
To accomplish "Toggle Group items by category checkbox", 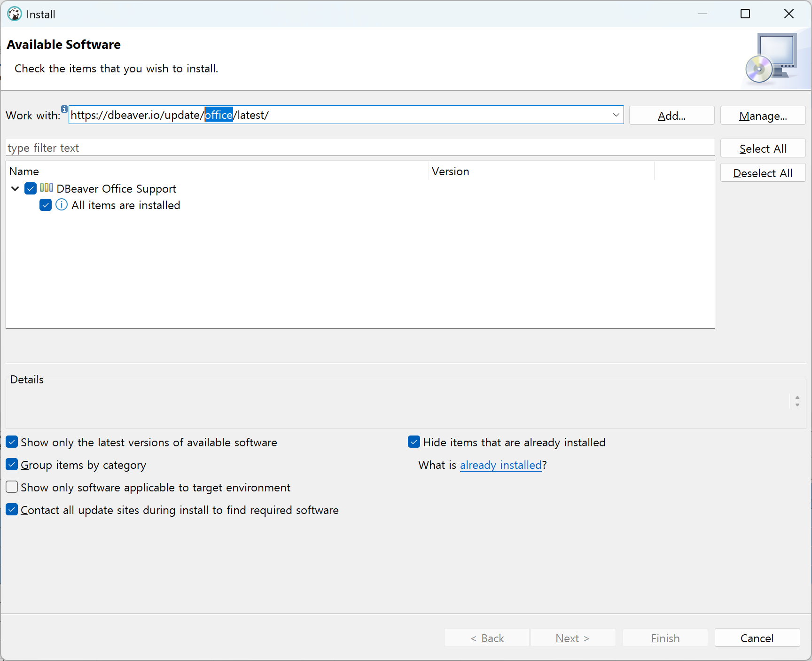I will pyautogui.click(x=12, y=465).
